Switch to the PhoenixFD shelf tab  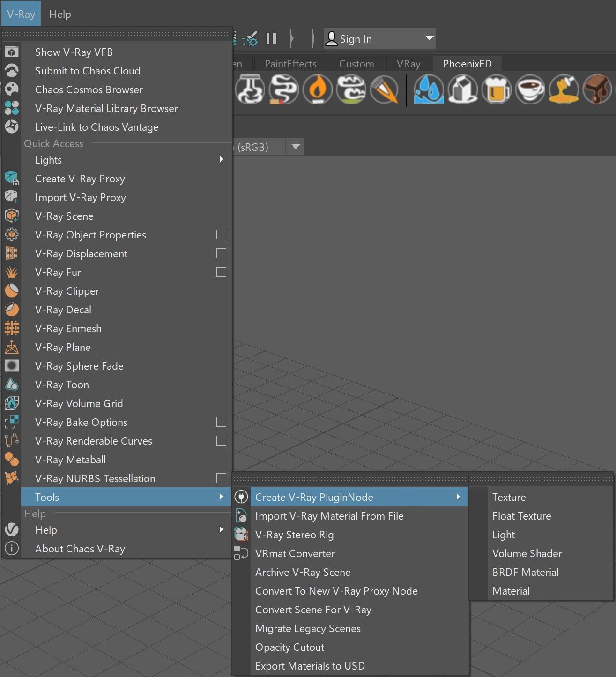tap(467, 64)
